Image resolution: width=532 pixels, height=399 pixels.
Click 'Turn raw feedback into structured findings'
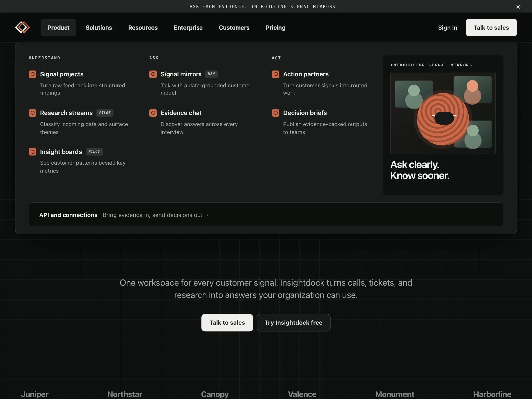[x=82, y=89]
